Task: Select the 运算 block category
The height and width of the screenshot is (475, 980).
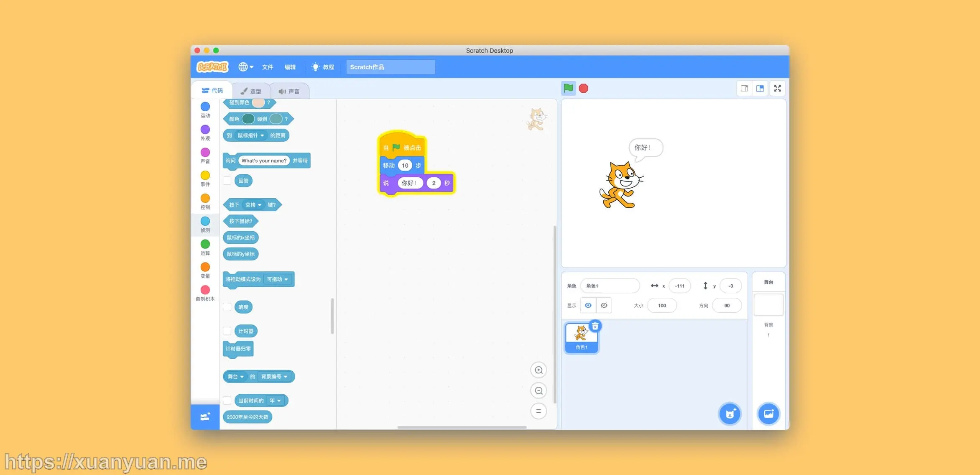Action: (x=205, y=248)
